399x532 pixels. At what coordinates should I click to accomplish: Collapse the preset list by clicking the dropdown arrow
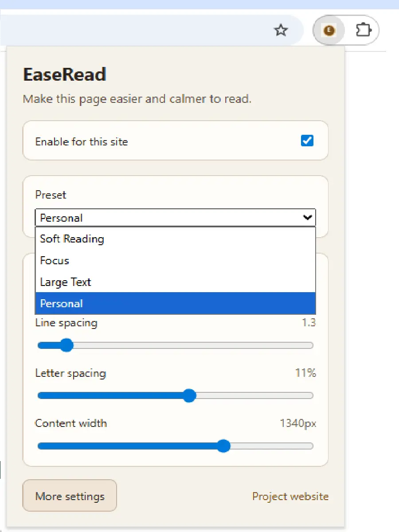coord(308,218)
